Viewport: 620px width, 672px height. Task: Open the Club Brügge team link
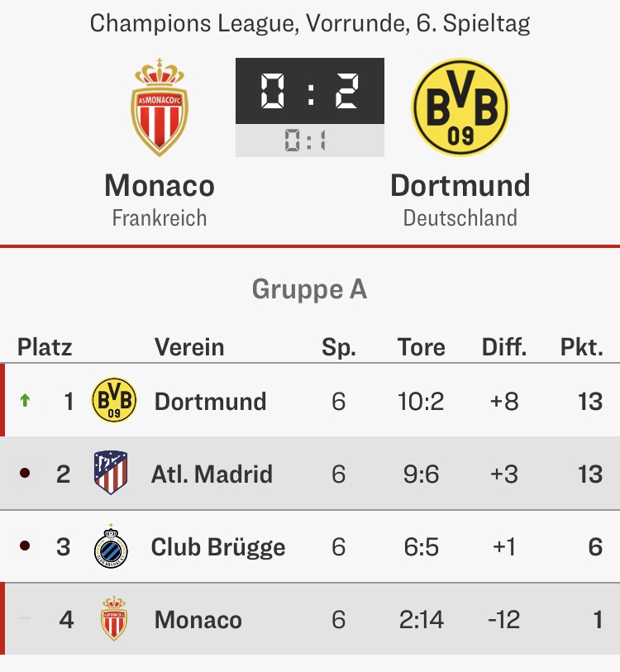(218, 547)
